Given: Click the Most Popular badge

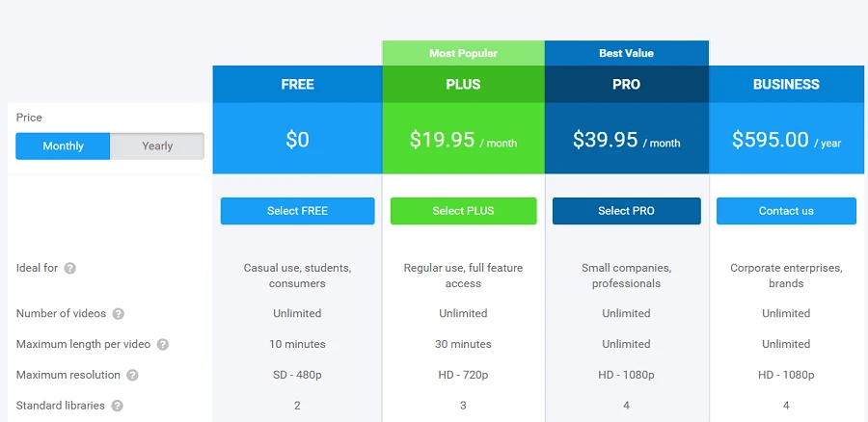Looking at the screenshot, I should (463, 53).
